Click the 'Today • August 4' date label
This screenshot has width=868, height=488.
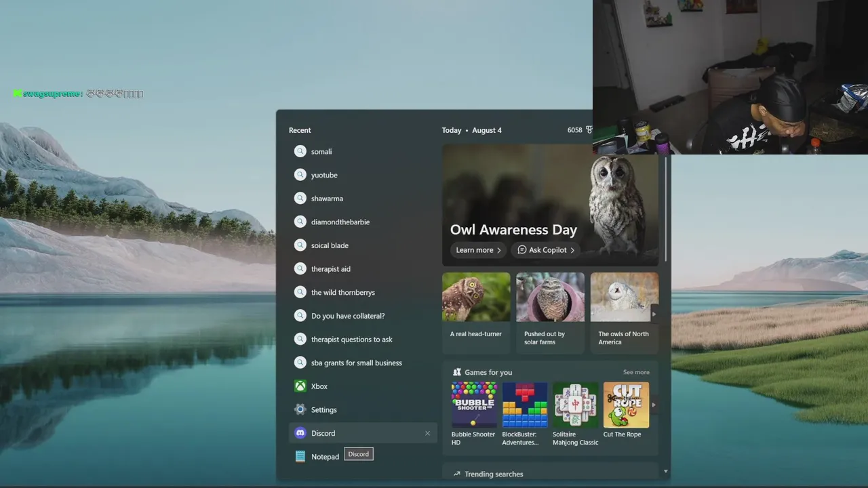click(472, 130)
